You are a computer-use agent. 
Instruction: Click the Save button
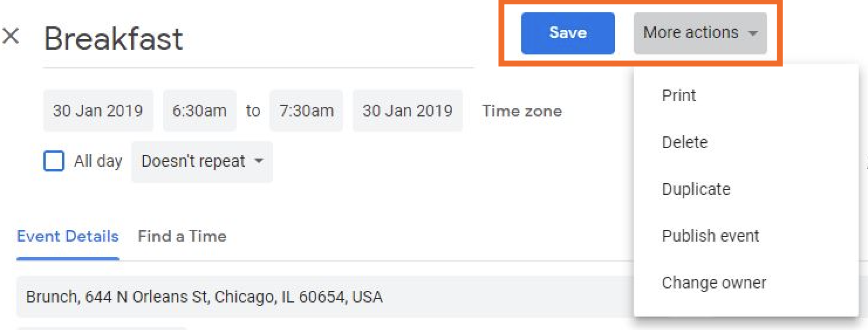pyautogui.click(x=568, y=33)
